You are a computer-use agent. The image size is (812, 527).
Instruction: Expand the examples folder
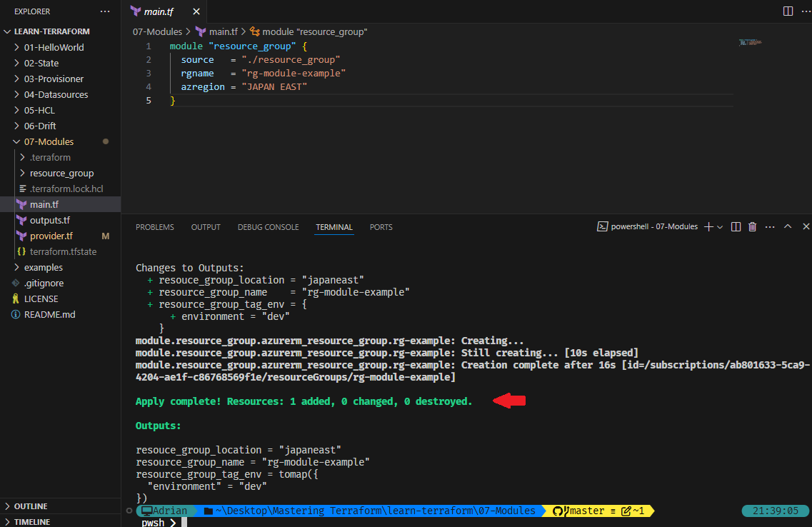pos(60,268)
